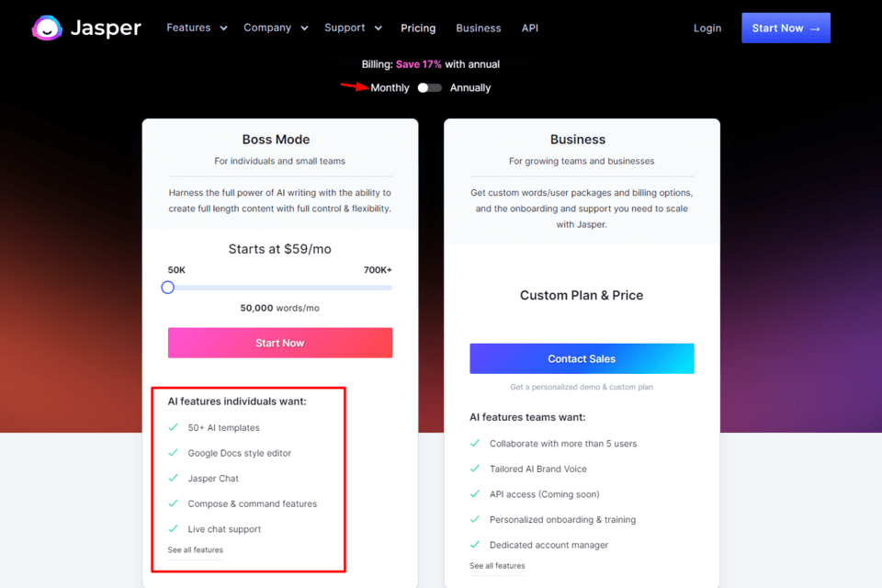882x588 pixels.
Task: Switch billing from Monthly to Annually
Action: click(428, 87)
